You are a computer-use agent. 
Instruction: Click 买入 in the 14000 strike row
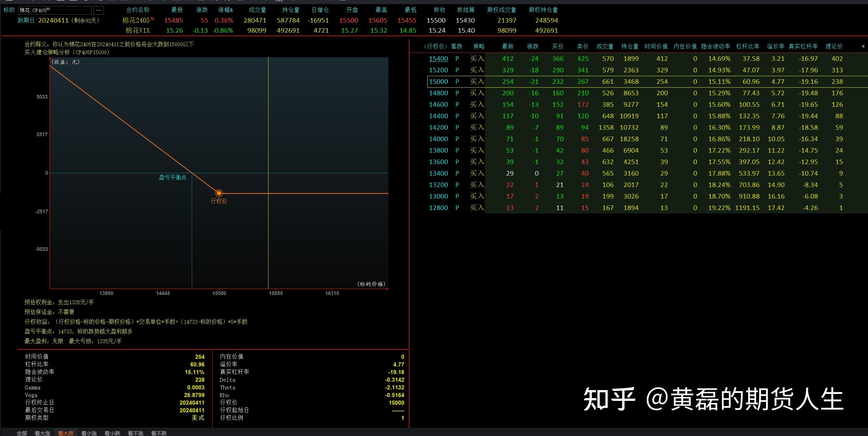click(477, 139)
